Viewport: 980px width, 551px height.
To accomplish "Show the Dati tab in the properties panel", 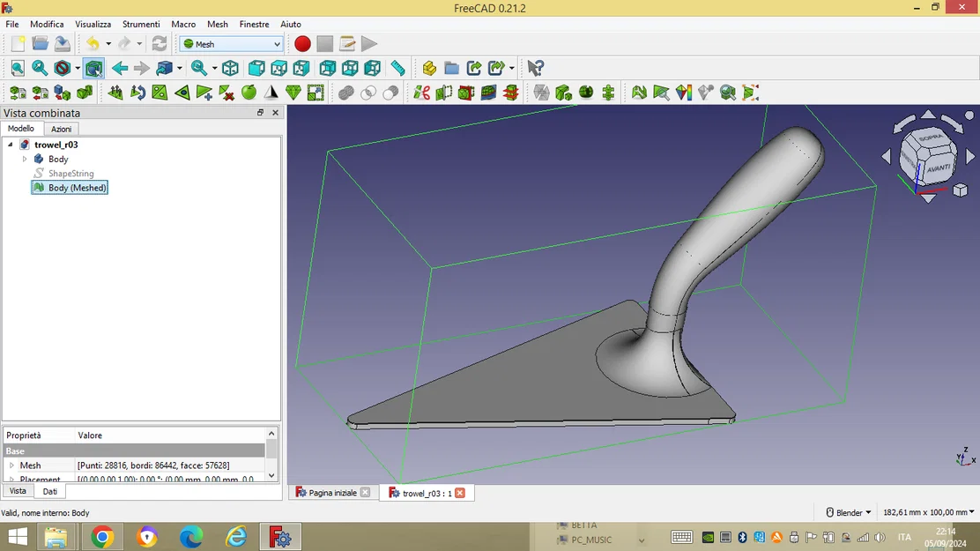I will [x=49, y=491].
